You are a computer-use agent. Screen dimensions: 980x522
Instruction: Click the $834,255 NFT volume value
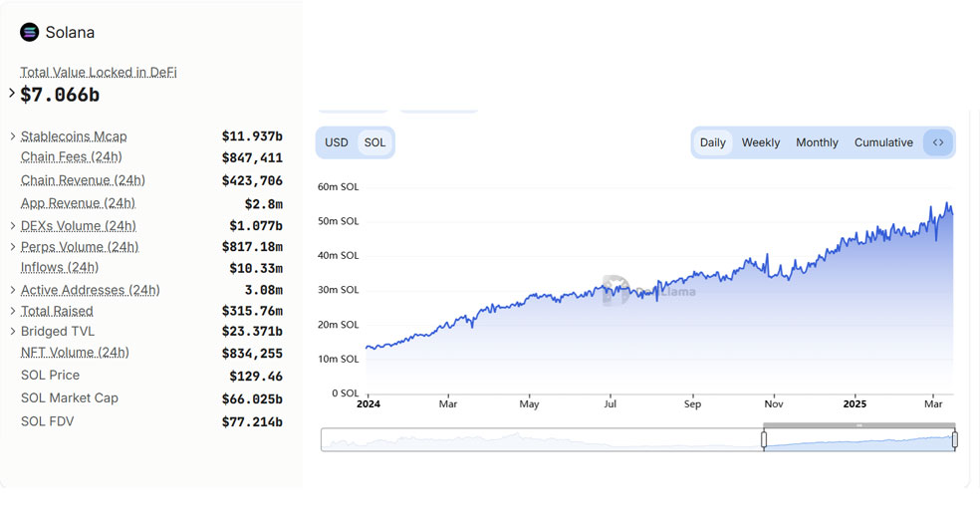pos(252,354)
